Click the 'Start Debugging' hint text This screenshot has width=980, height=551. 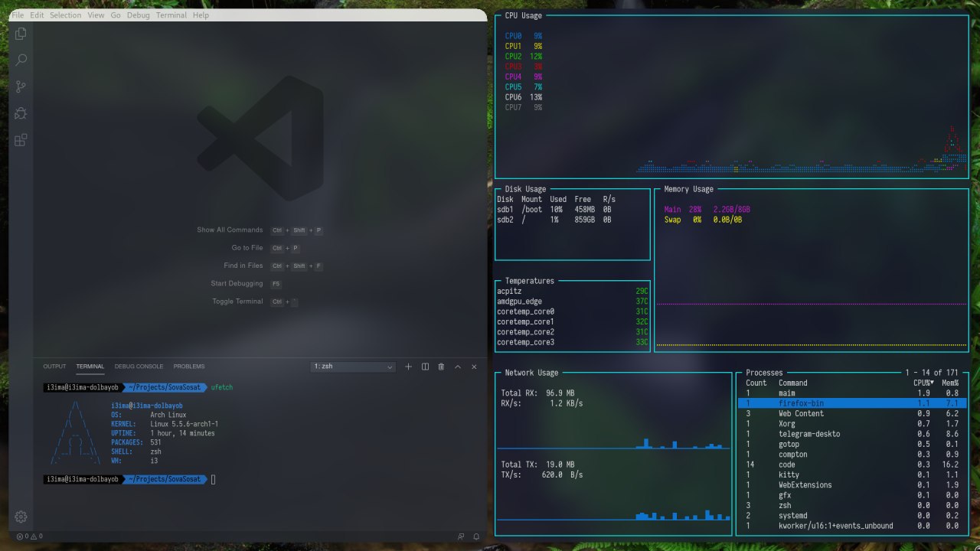(237, 283)
